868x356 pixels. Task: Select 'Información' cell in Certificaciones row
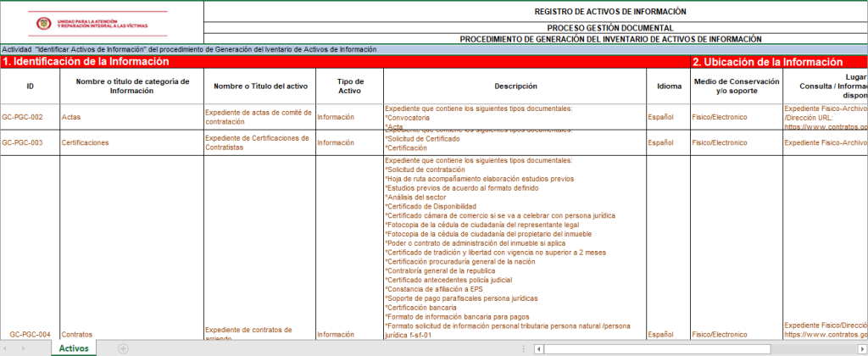350,142
